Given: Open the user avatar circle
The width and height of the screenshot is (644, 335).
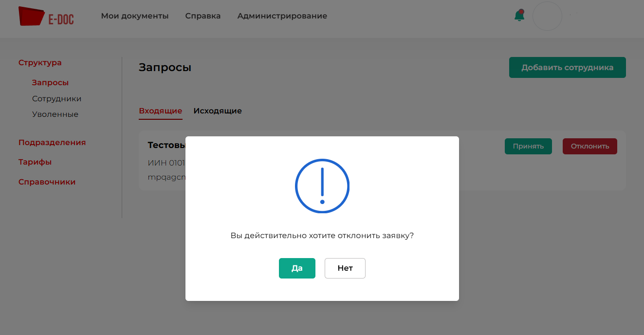Looking at the screenshot, I should (547, 16).
